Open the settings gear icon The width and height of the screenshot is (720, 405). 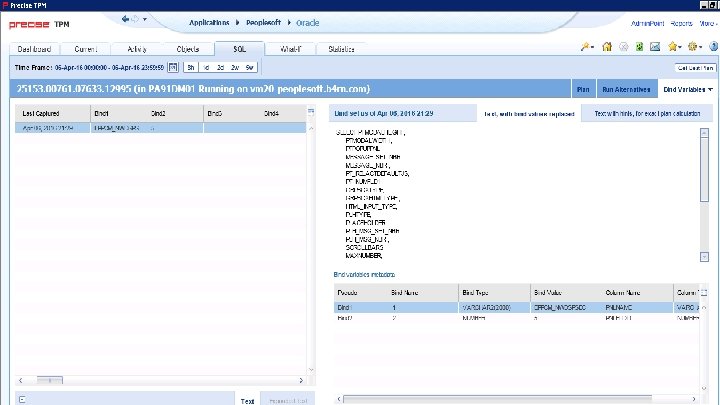(695, 47)
